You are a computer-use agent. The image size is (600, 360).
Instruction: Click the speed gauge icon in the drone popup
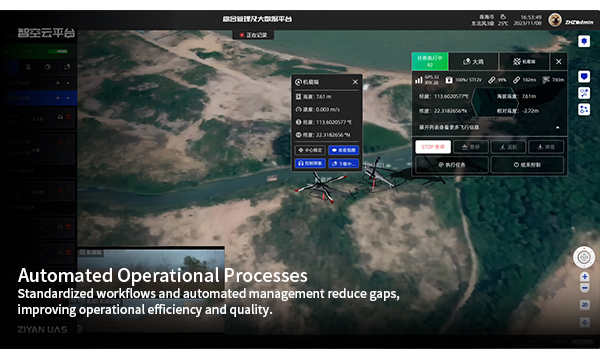point(298,109)
